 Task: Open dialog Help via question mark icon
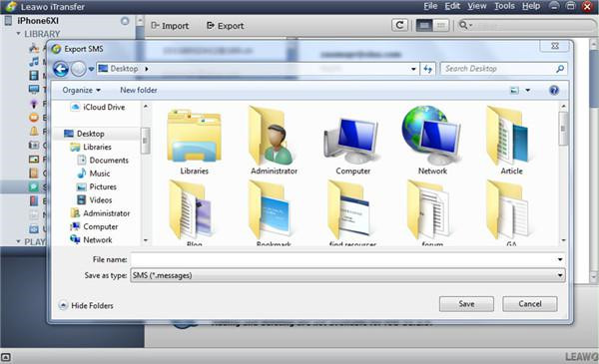pos(554,90)
